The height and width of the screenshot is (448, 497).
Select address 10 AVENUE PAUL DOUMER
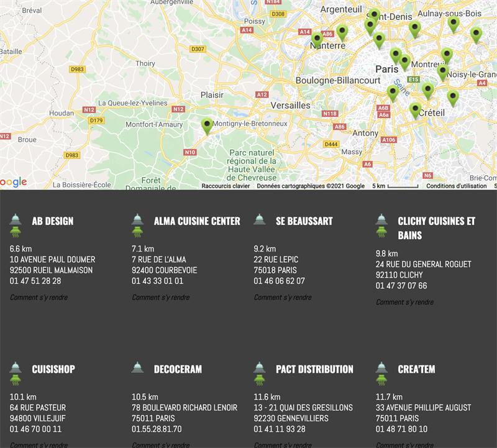(52, 260)
